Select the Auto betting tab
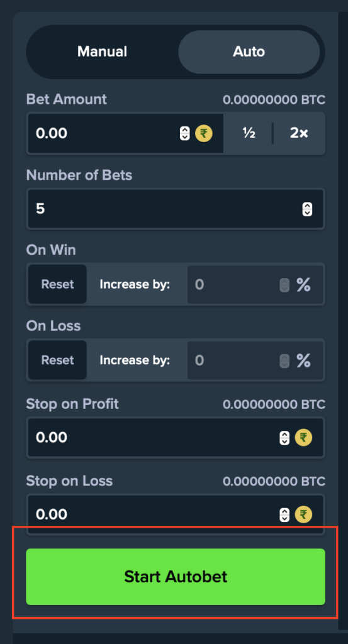 pyautogui.click(x=249, y=52)
